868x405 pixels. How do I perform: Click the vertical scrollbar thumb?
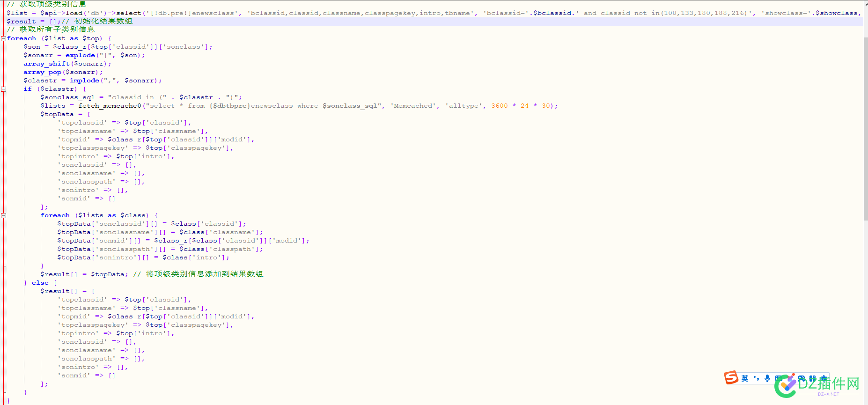[866, 129]
